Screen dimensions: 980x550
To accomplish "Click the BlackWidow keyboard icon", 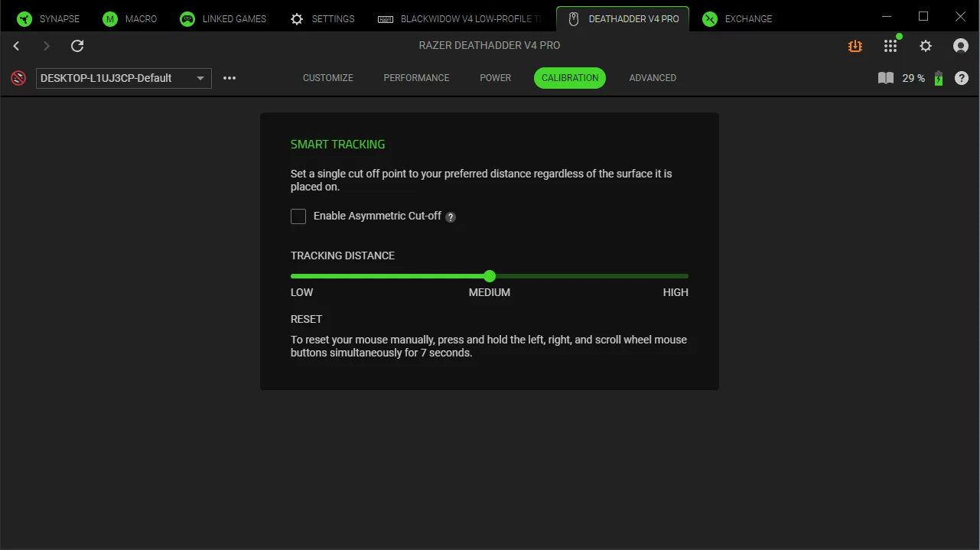I will (x=386, y=19).
